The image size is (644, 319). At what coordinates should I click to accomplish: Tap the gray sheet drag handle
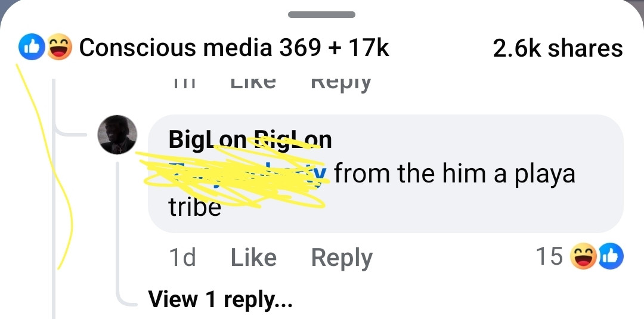click(x=321, y=15)
